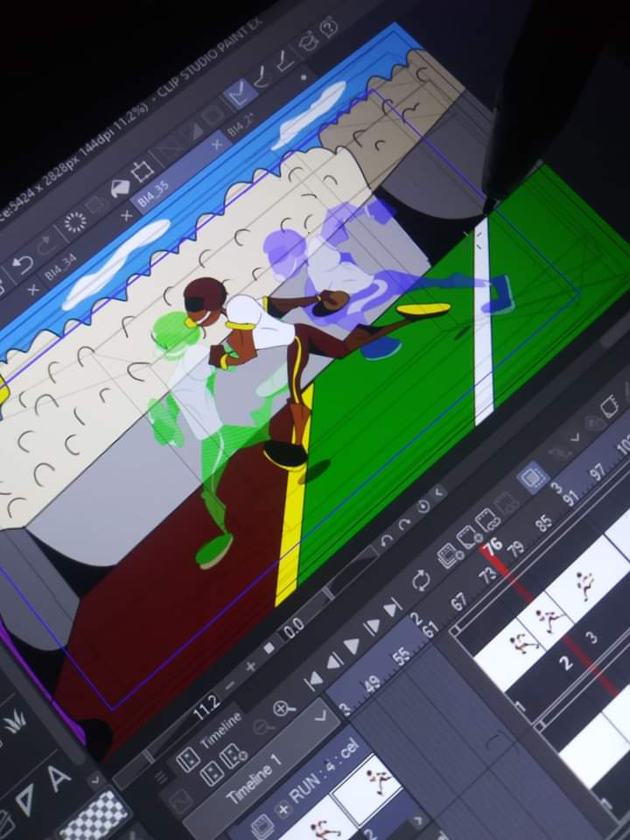The image size is (630, 840).
Task: Click the frame 76 marker on ruler
Action: [x=493, y=546]
